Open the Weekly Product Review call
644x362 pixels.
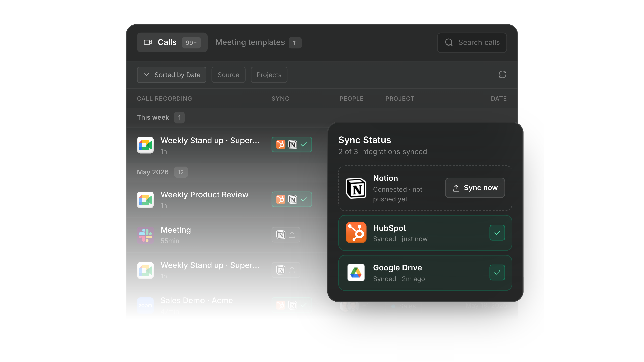[204, 195]
